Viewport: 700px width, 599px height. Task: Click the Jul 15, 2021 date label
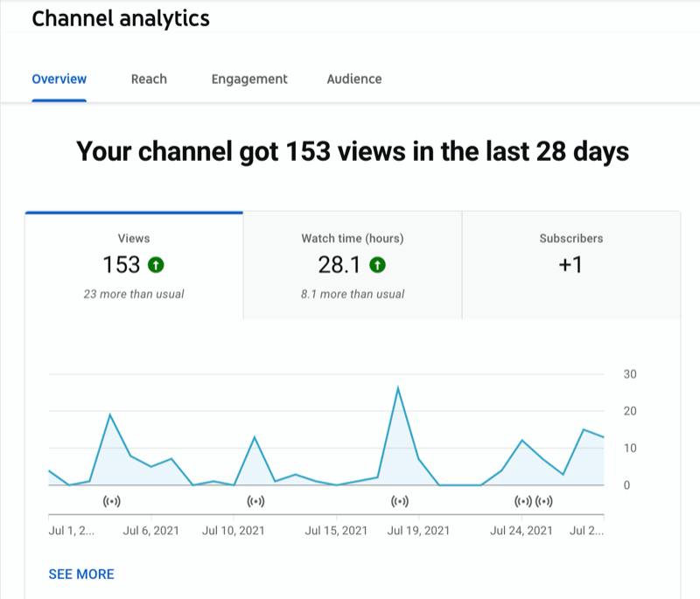(337, 531)
